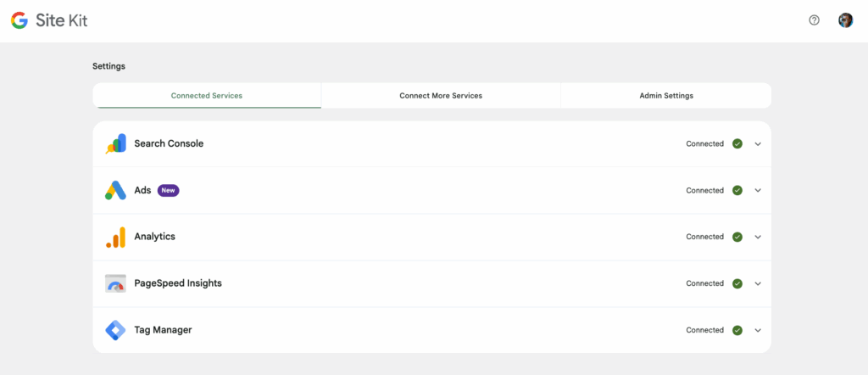Expand the PageSpeed Insights row chevron
Image resolution: width=868 pixels, height=375 pixels.
click(x=758, y=283)
